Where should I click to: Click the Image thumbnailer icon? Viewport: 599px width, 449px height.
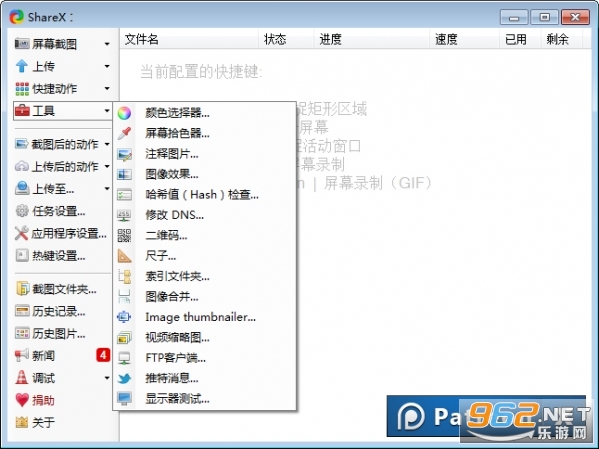pos(124,317)
